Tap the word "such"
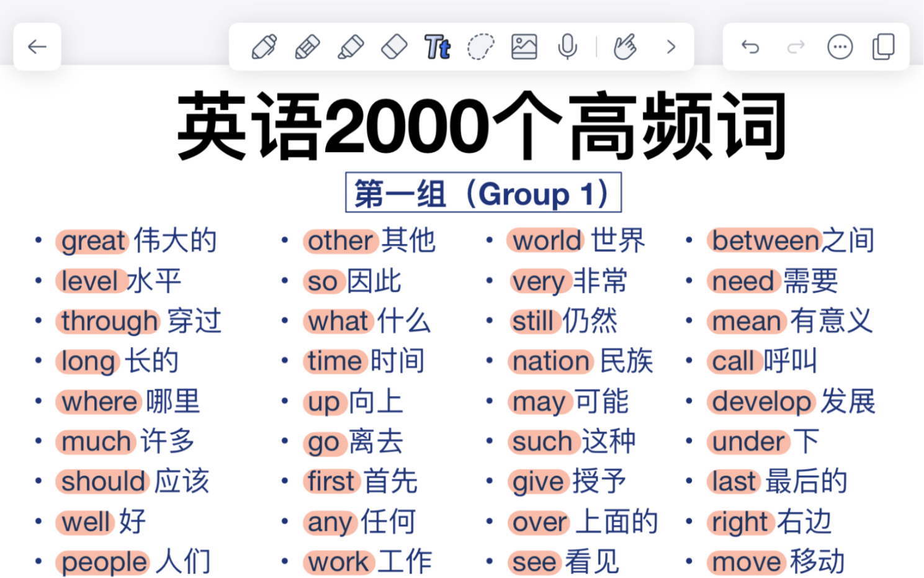Image resolution: width=924 pixels, height=578 pixels. [542, 442]
